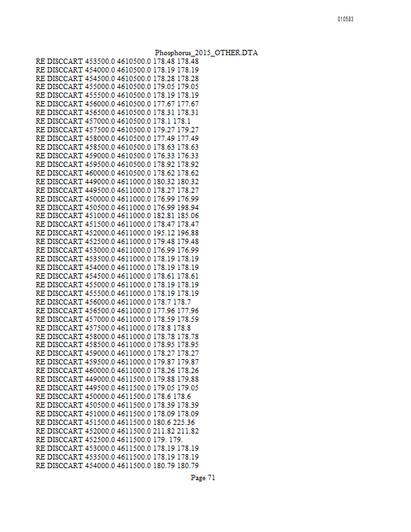Click the row with elevation 176.33 176.33
The width and height of the screenshot is (411, 532).
point(117,156)
